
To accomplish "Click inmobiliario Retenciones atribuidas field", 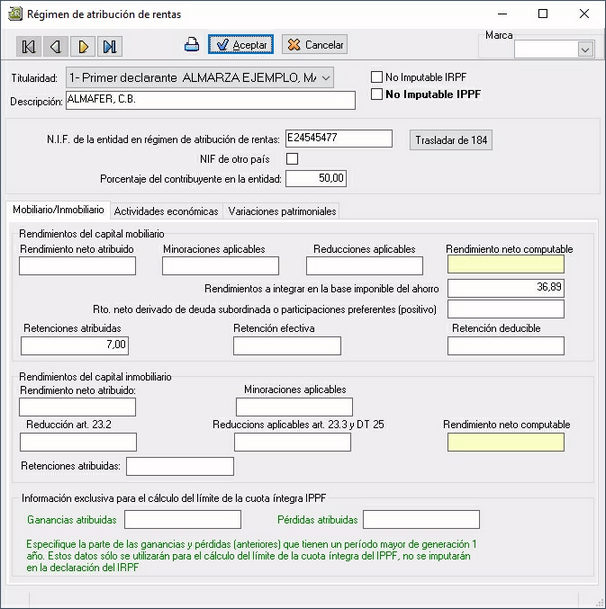I will pos(180,466).
